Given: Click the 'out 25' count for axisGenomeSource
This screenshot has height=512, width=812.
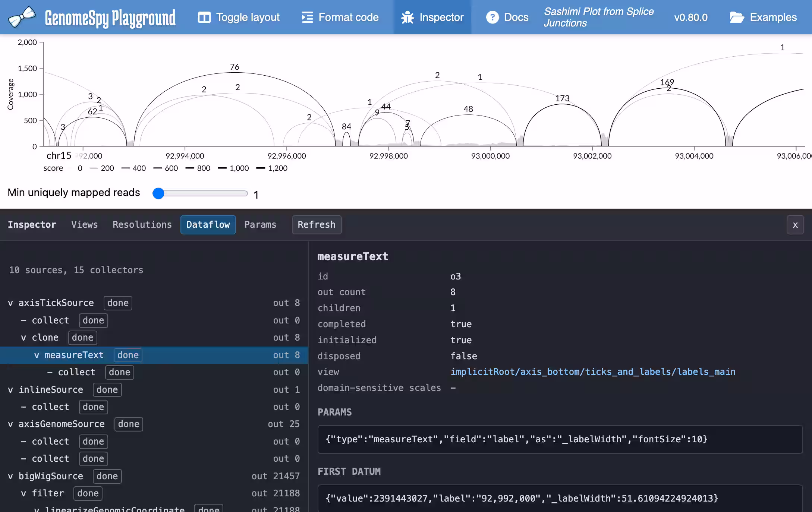Looking at the screenshot, I should 284,424.
